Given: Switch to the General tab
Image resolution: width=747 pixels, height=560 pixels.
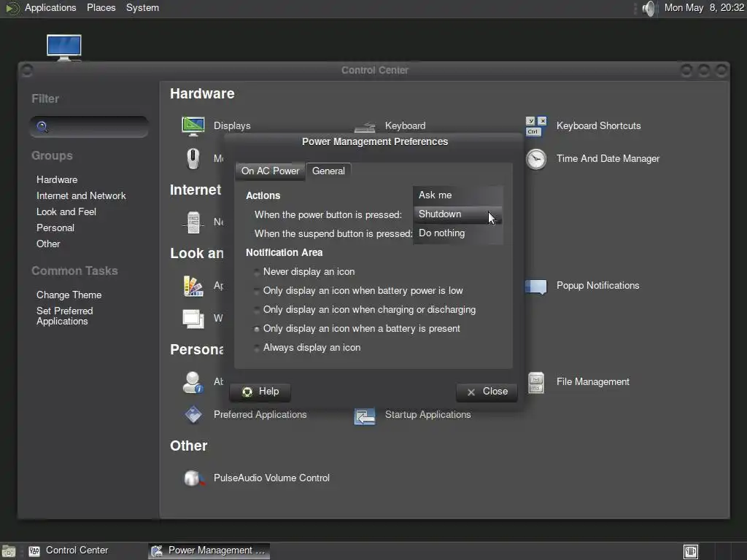Looking at the screenshot, I should coord(328,171).
